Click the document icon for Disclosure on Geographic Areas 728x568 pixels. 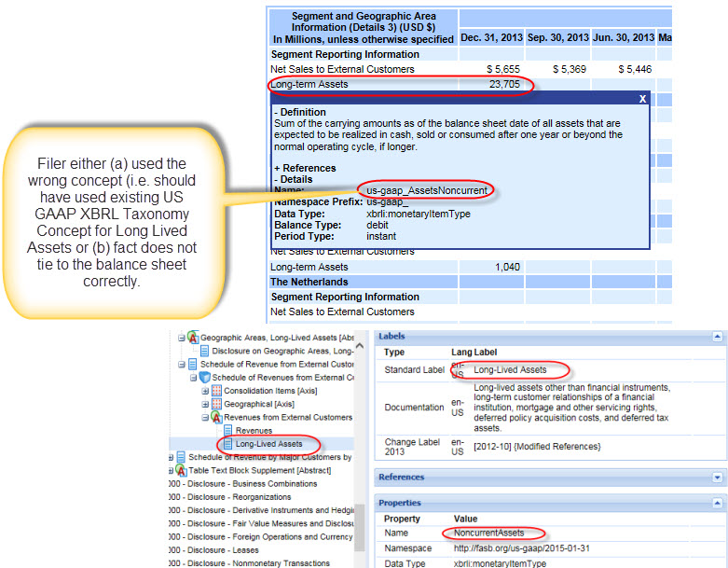point(204,351)
